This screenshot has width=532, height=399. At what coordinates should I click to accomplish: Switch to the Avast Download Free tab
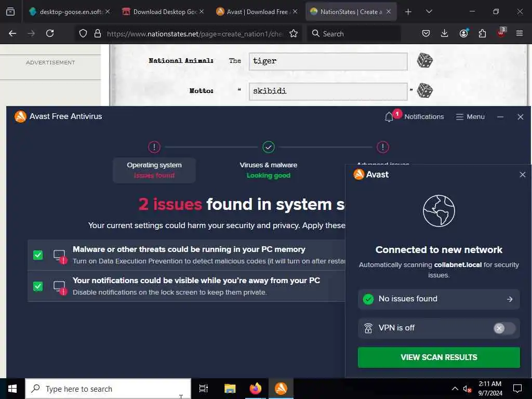(x=257, y=11)
